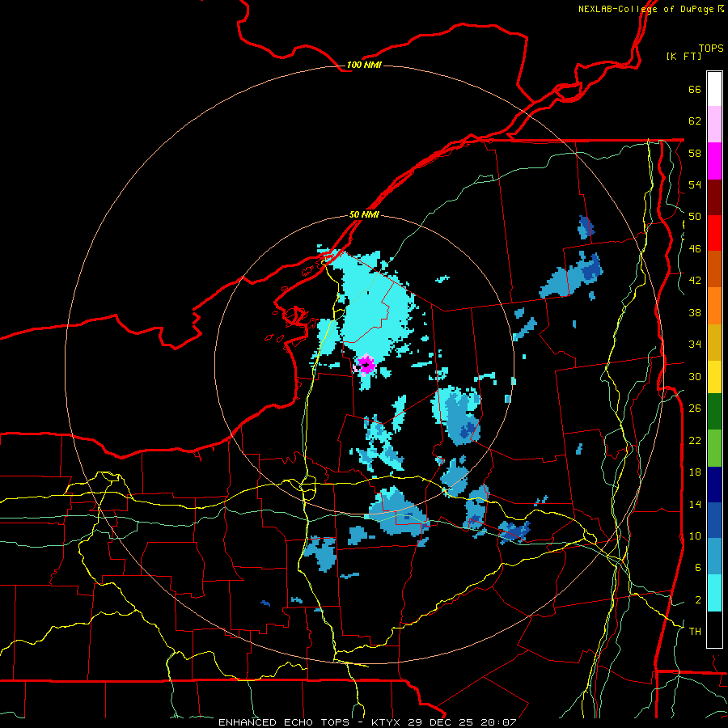Screen dimensions: 728x728
Task: Click the [K FT] units label
Action: tap(684, 56)
